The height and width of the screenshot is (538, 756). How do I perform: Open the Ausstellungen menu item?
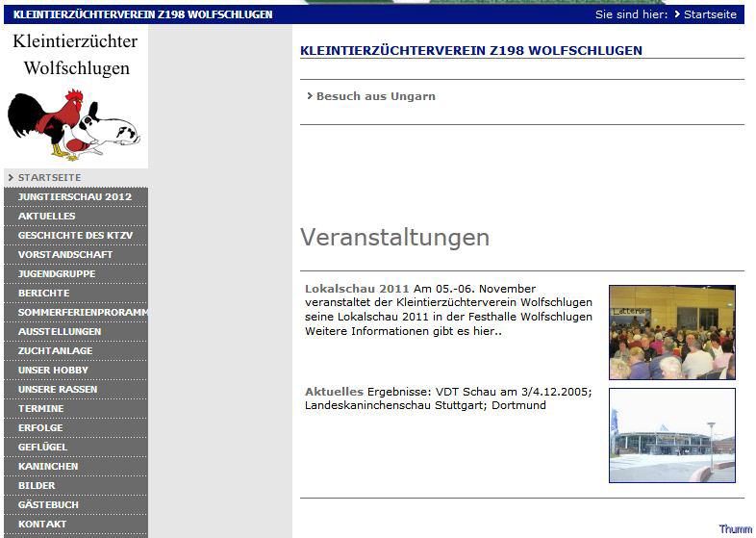(x=59, y=332)
